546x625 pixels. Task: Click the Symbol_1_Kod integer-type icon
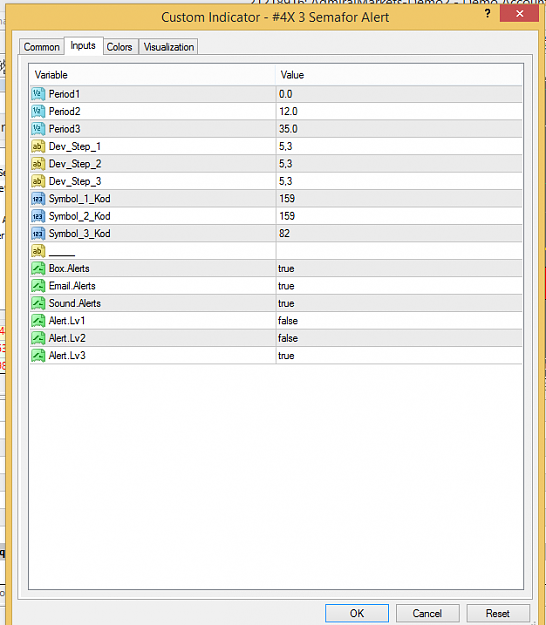[38, 199]
